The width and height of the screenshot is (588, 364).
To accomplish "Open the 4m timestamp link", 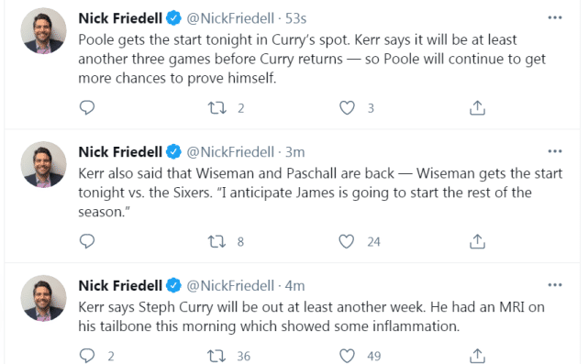I will pos(294,286).
